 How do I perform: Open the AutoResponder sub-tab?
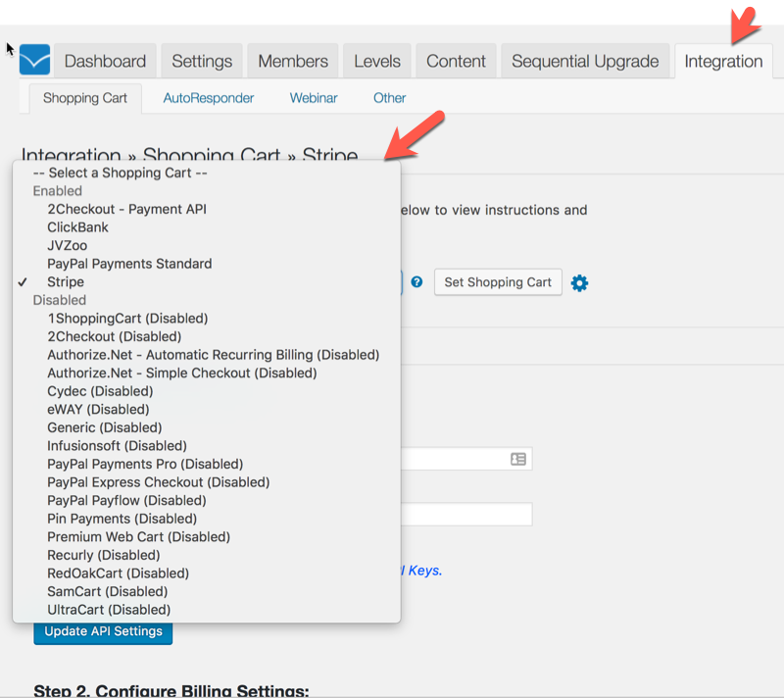(x=209, y=98)
